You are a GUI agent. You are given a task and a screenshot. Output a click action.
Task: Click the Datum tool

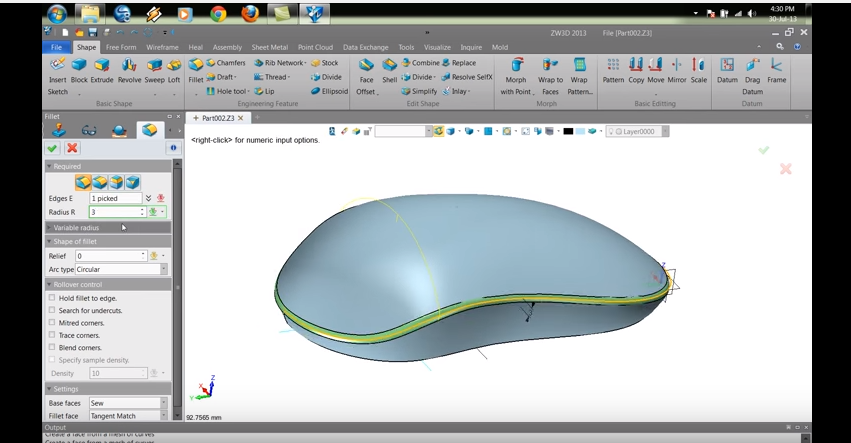tap(727, 71)
